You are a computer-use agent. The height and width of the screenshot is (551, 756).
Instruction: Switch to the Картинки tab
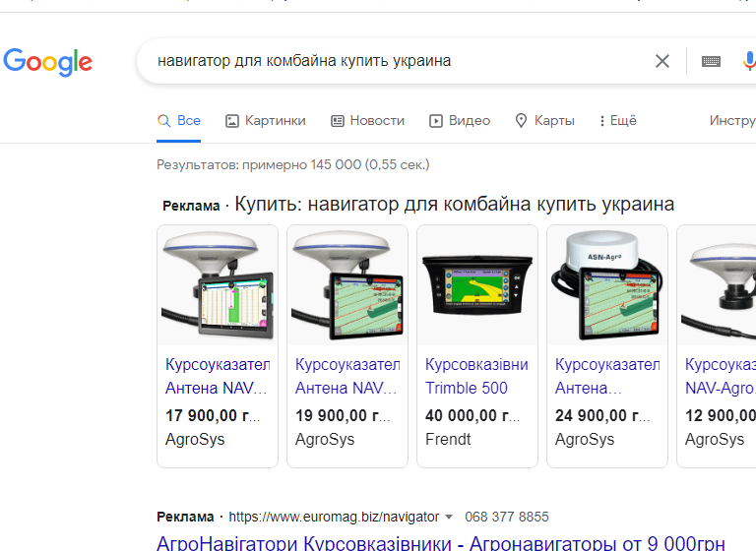click(x=266, y=120)
